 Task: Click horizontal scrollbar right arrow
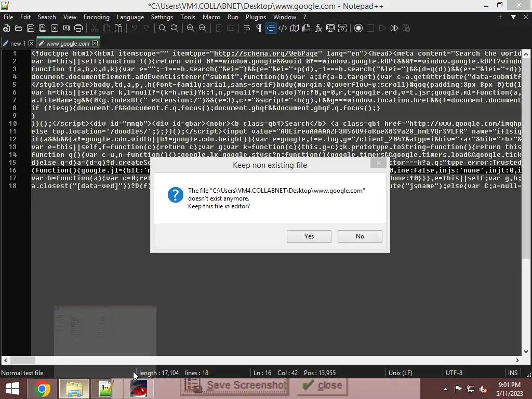[x=517, y=360]
